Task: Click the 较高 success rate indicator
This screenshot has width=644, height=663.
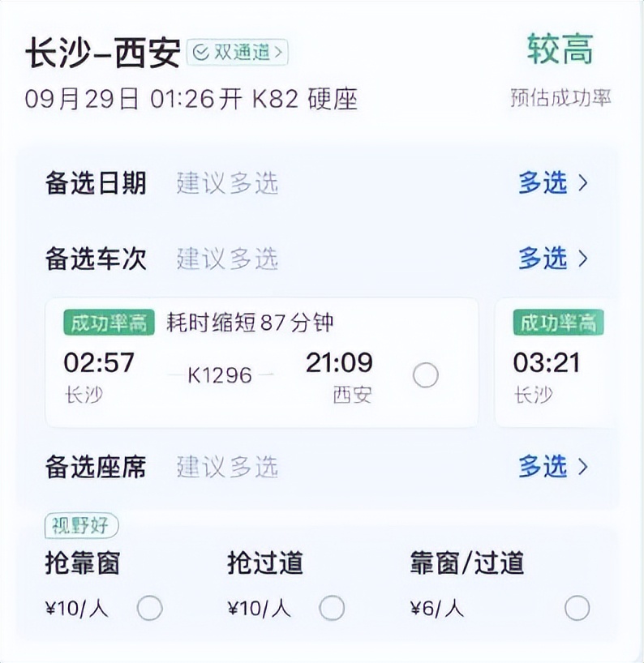Action: (x=560, y=50)
